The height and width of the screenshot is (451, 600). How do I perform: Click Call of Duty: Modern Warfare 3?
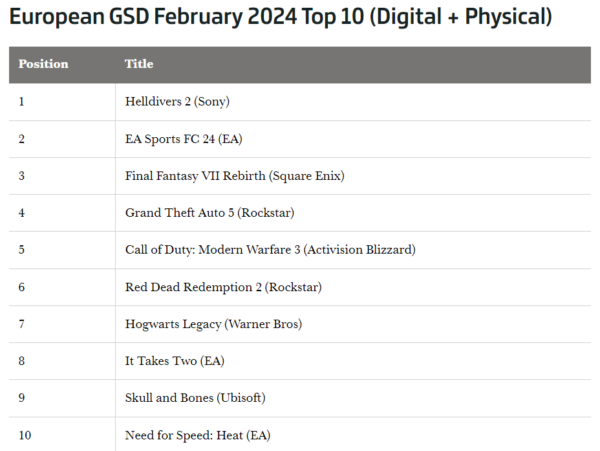tap(269, 249)
